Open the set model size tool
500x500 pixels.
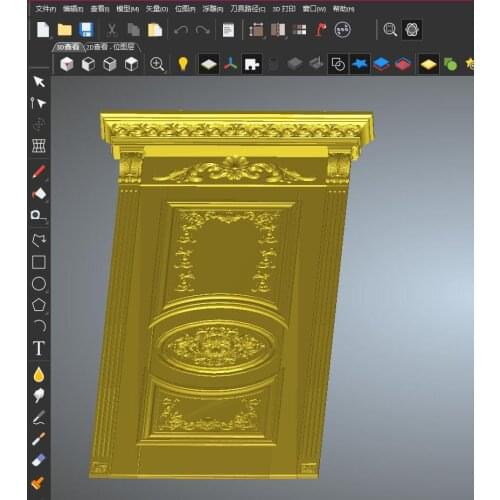pyautogui.click(x=256, y=30)
